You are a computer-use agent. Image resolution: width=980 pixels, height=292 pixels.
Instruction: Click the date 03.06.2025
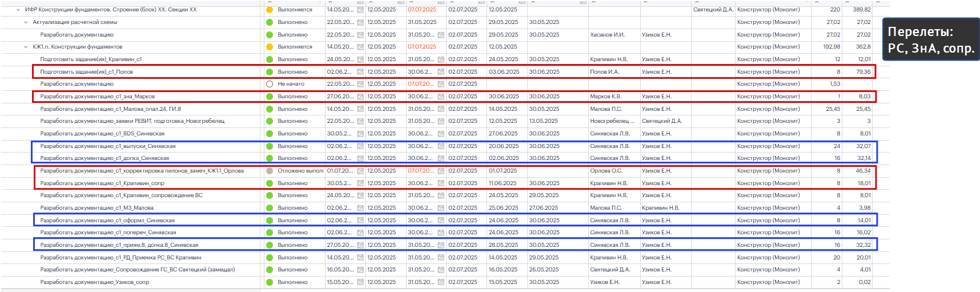coord(504,72)
